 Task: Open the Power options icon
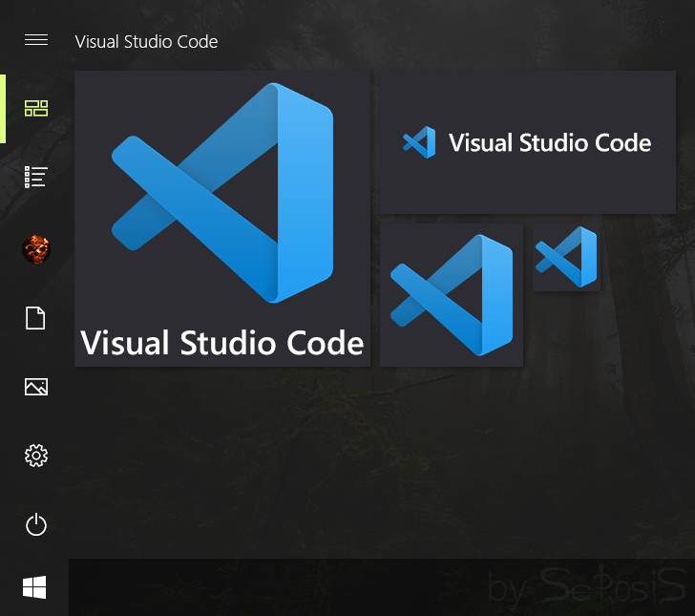click(36, 524)
